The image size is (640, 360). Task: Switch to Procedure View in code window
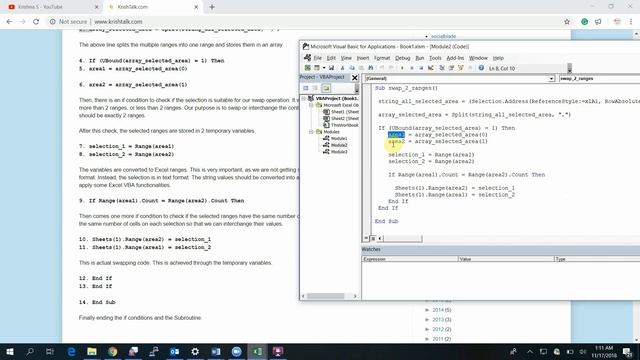[366, 238]
